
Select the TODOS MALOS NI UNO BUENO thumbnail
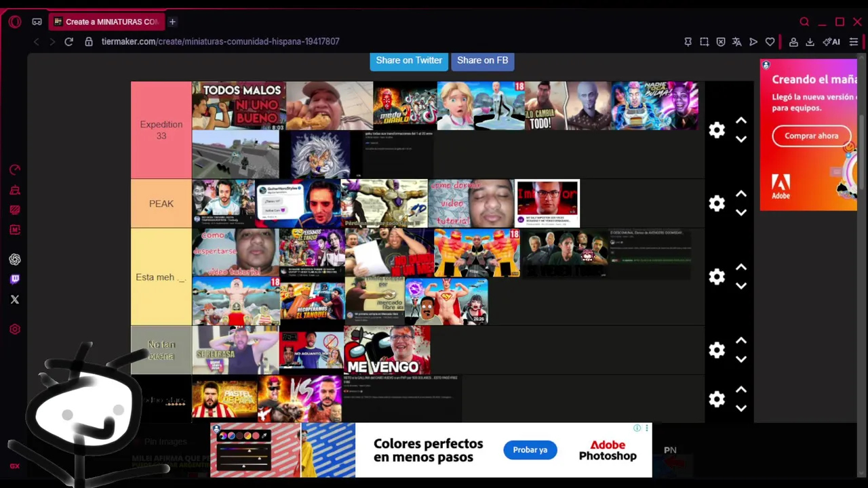click(239, 106)
